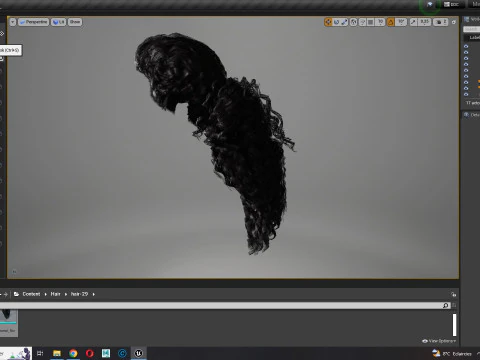Click the search magnifier icon

click(446, 305)
